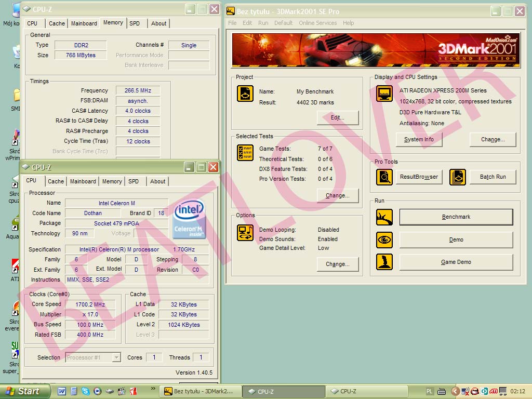Open the Online Services menu

[x=317, y=23]
